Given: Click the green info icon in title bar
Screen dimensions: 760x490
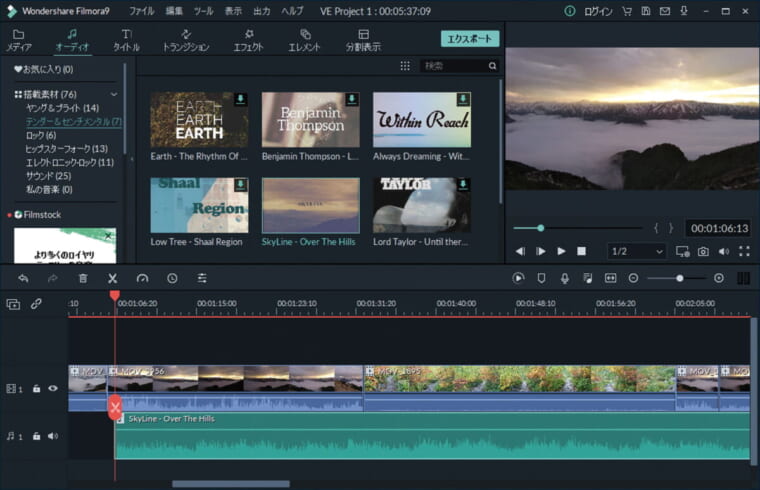Looking at the screenshot, I should coord(570,11).
